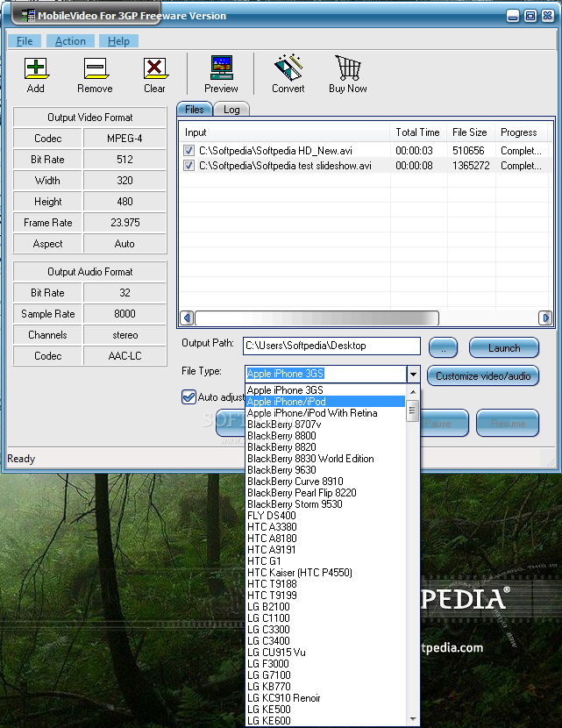Click the Input column header
The width and height of the screenshot is (562, 728).
pyautogui.click(x=284, y=132)
